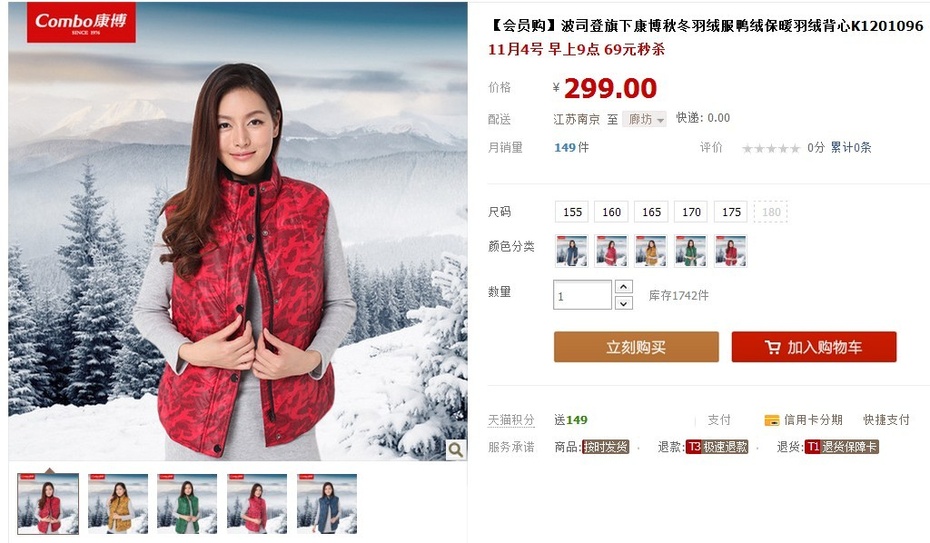Click the credit card 信用卡分期 icon
Viewport: 930px width, 543px height.
(772, 420)
